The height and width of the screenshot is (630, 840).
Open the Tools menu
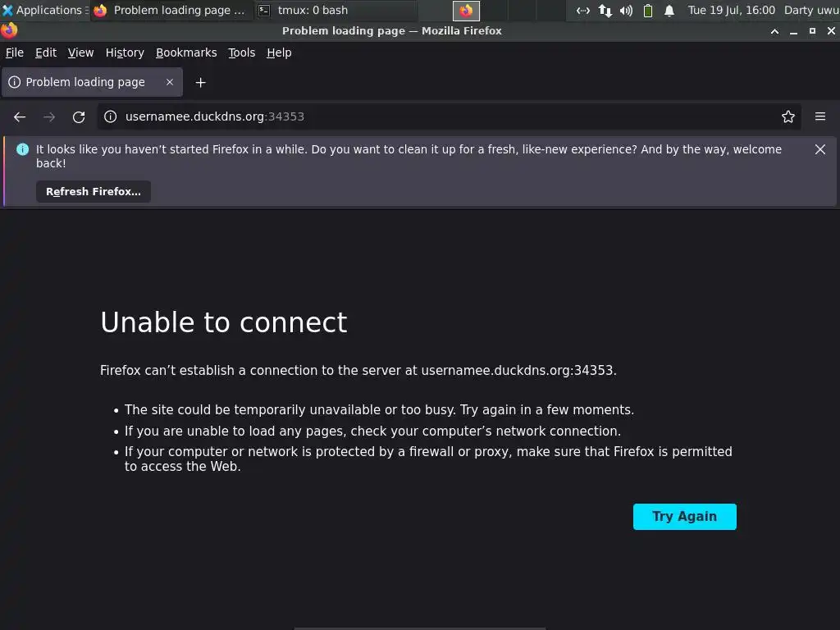pos(242,52)
